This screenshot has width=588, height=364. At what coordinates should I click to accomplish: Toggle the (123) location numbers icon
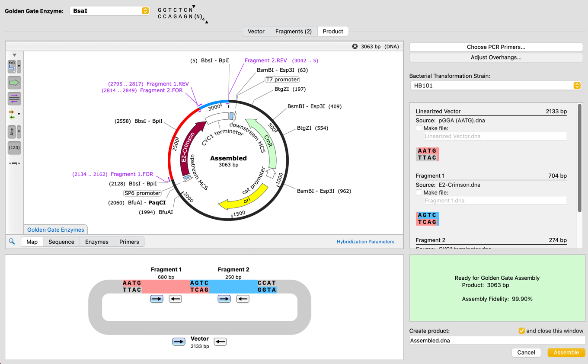click(x=14, y=148)
